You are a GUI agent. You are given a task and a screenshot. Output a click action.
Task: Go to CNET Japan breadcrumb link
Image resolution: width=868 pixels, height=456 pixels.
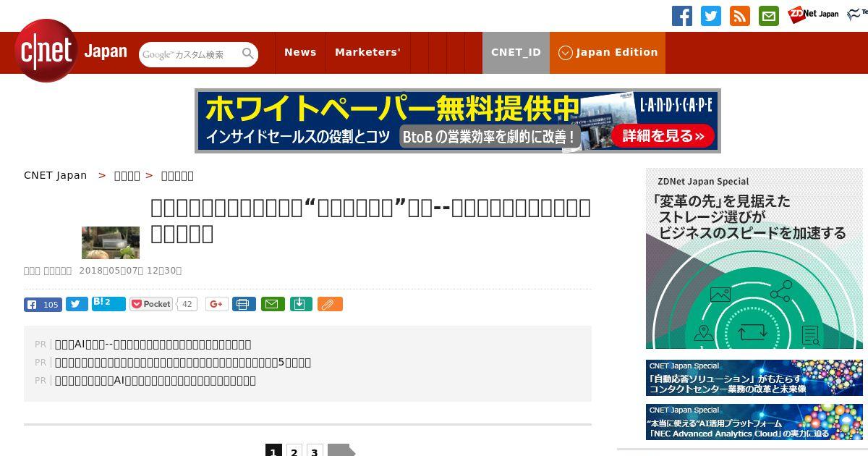(55, 175)
